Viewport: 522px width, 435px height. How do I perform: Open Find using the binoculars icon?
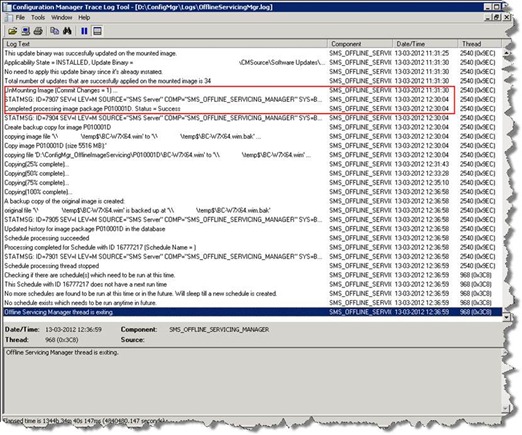67,31
